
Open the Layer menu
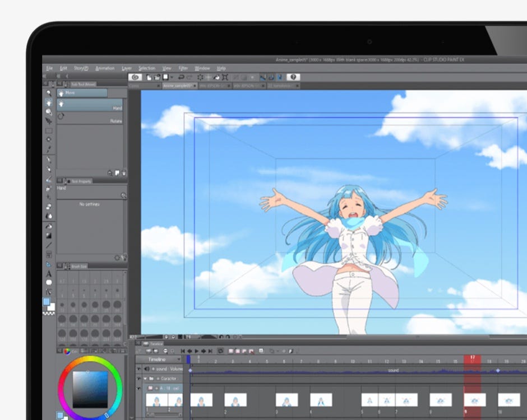point(127,68)
